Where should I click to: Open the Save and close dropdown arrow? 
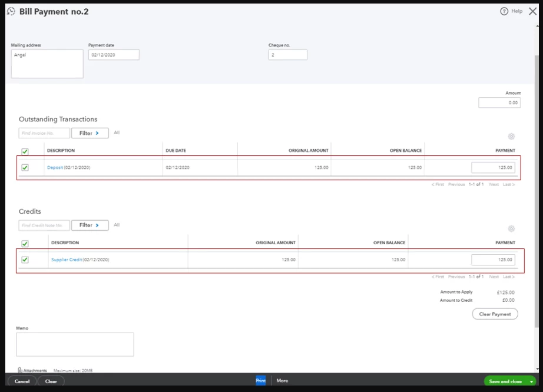[x=531, y=381]
